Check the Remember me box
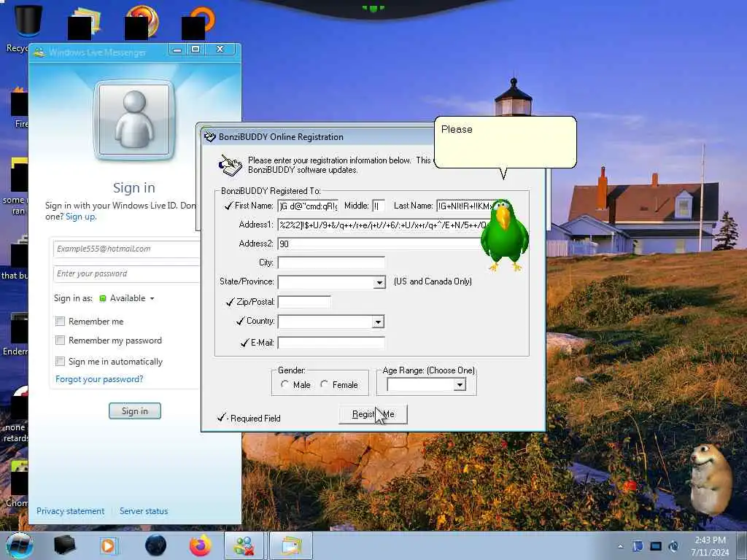This screenshot has width=747, height=560. (x=60, y=322)
